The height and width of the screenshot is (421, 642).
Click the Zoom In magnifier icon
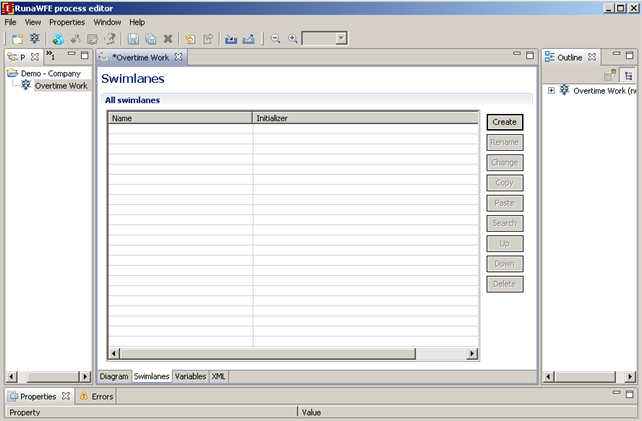pyautogui.click(x=293, y=38)
